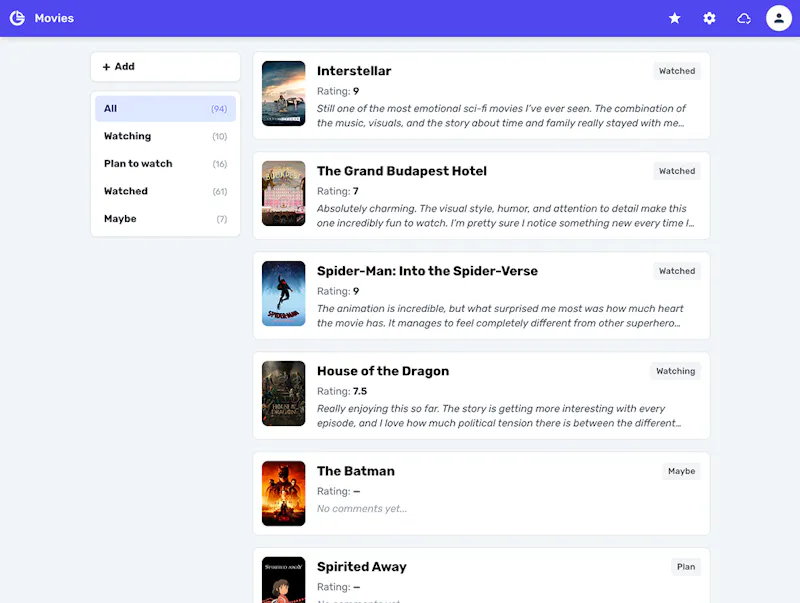Viewport: 800px width, 603px height.
Task: Select the All filter
Action: [x=165, y=109]
